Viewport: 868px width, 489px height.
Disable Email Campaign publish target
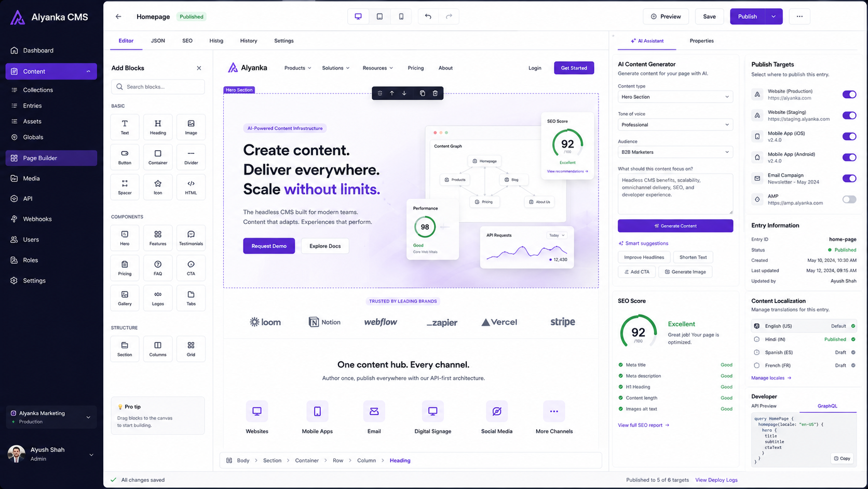click(849, 178)
